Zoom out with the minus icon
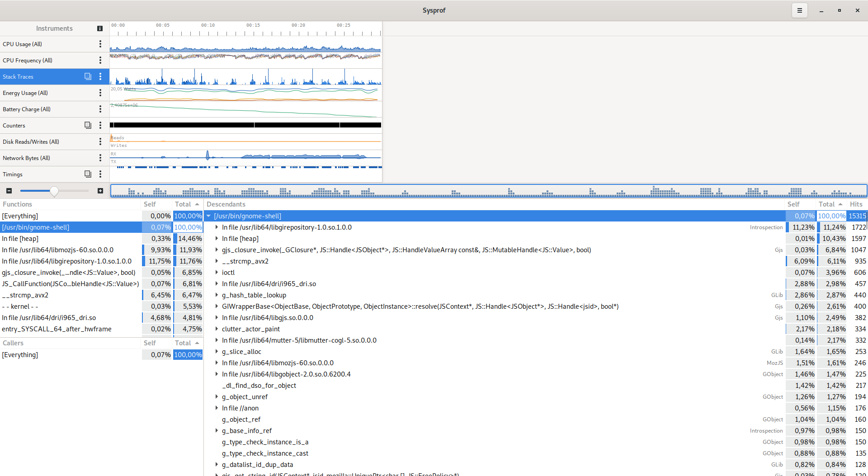This screenshot has width=868, height=476. (x=9, y=191)
